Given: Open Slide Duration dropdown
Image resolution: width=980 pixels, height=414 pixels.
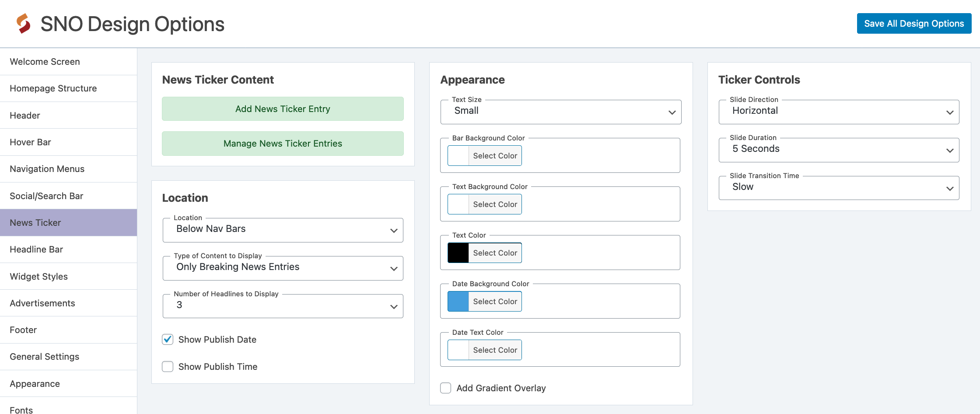Looking at the screenshot, I should coord(839,150).
